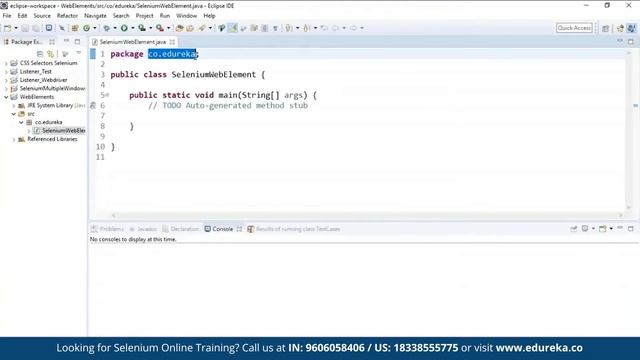Click the Open Perspective icon

pos(606,28)
